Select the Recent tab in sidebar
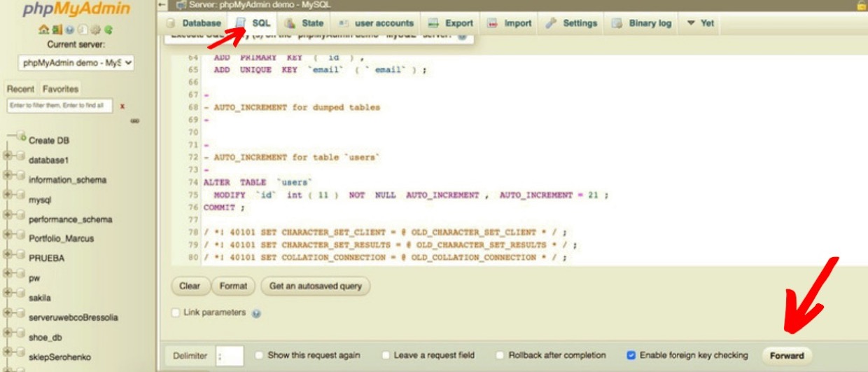Image resolution: width=868 pixels, height=372 pixels. coord(20,89)
